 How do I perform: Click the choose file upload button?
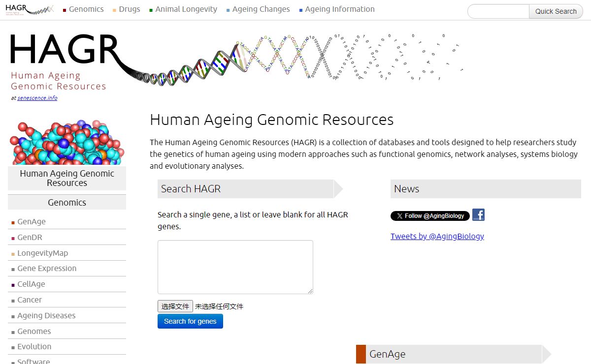point(175,306)
